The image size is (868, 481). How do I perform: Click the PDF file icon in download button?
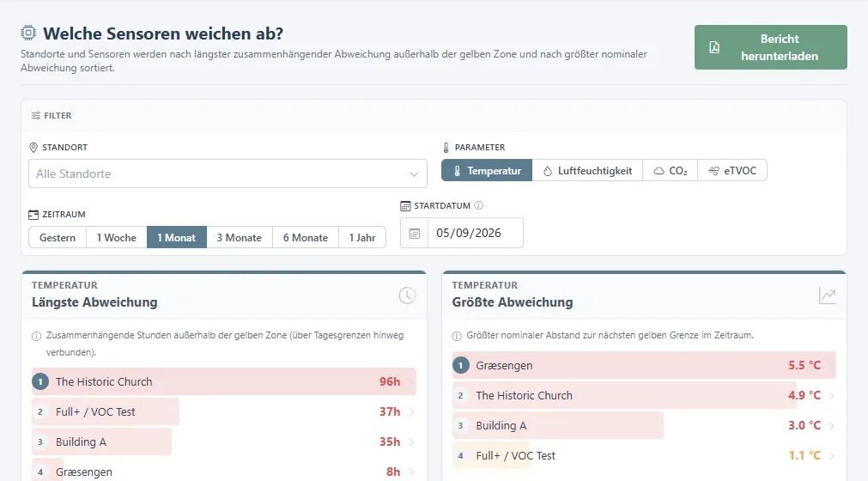coord(714,47)
